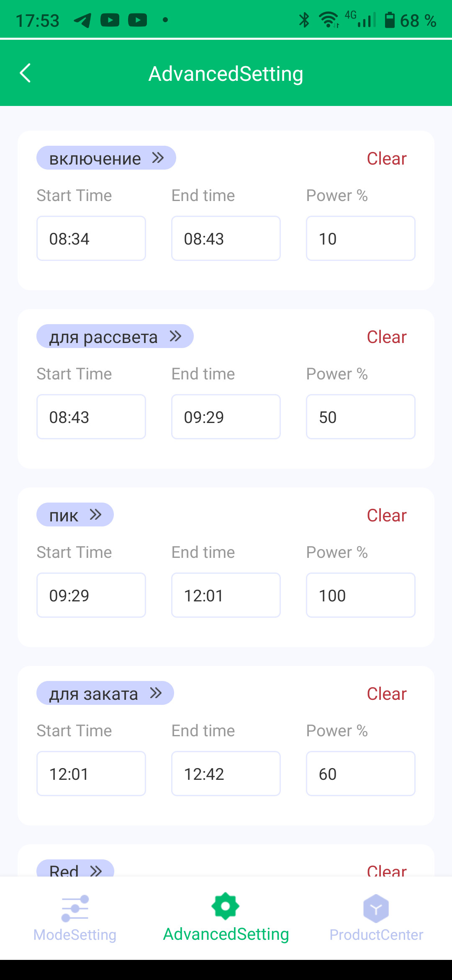This screenshot has height=980, width=452.
Task: Switch to ProductCenter tab label
Action: [376, 935]
